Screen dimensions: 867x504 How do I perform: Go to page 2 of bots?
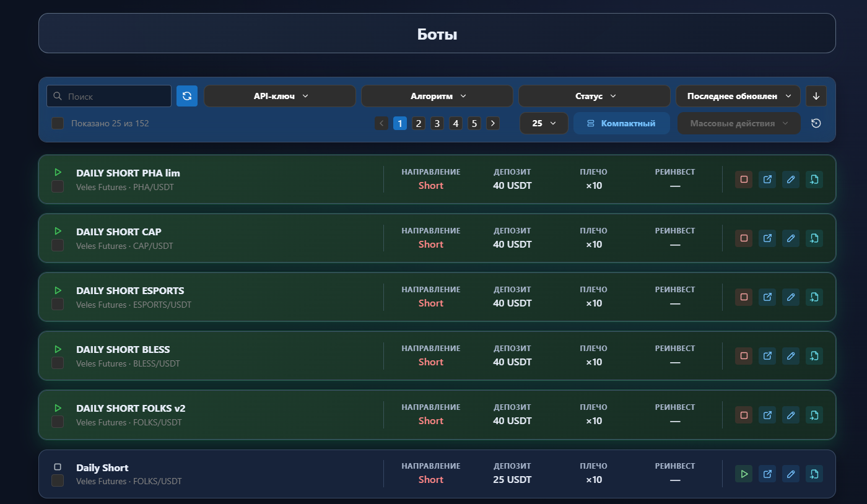[419, 123]
